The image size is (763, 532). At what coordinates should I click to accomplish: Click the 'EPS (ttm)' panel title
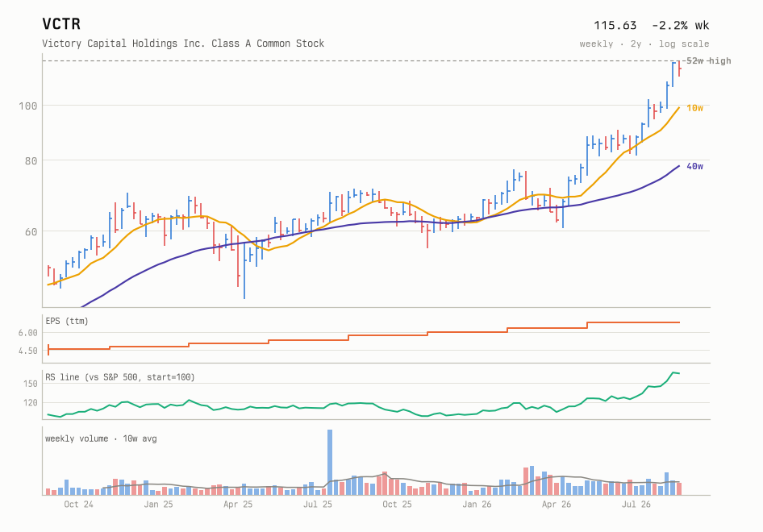(x=67, y=321)
